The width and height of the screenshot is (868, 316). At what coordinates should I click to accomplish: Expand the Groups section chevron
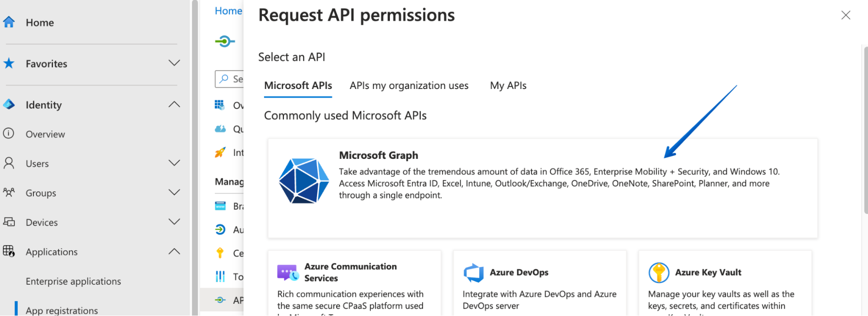click(x=174, y=192)
